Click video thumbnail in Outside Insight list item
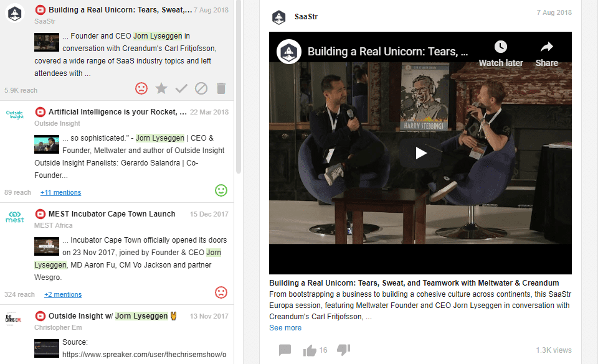This screenshot has width=598, height=364. 47,144
